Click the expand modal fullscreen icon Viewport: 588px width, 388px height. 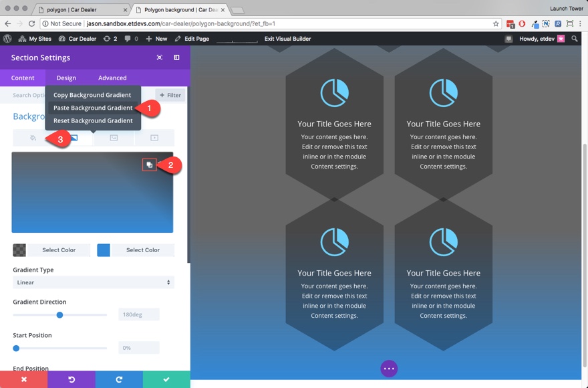point(160,58)
